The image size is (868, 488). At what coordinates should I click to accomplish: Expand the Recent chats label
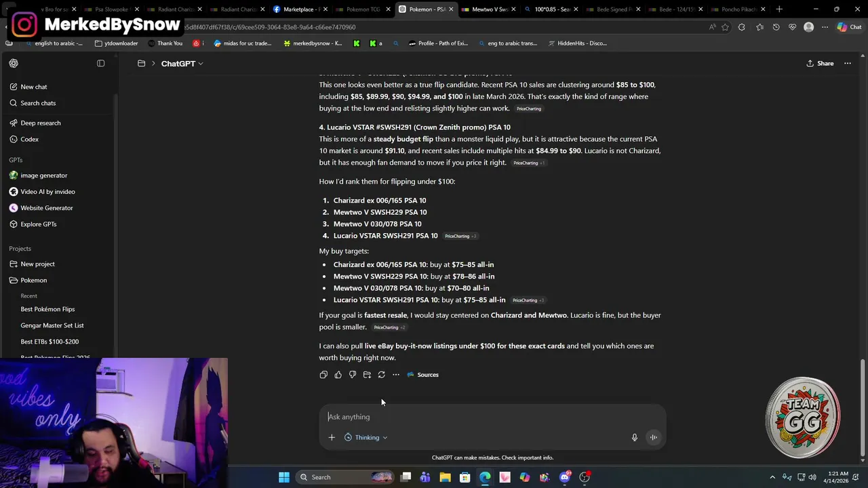(28, 296)
